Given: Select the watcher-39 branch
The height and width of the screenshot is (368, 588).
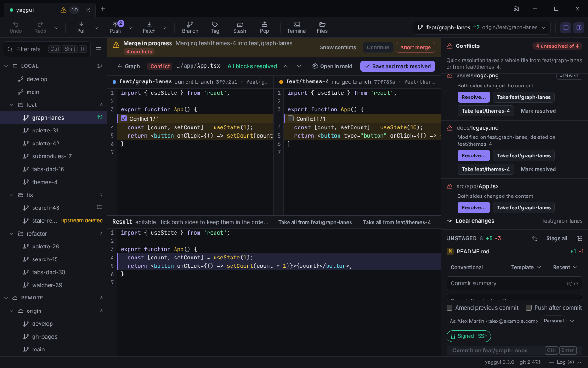Looking at the screenshot, I should click(53, 285).
